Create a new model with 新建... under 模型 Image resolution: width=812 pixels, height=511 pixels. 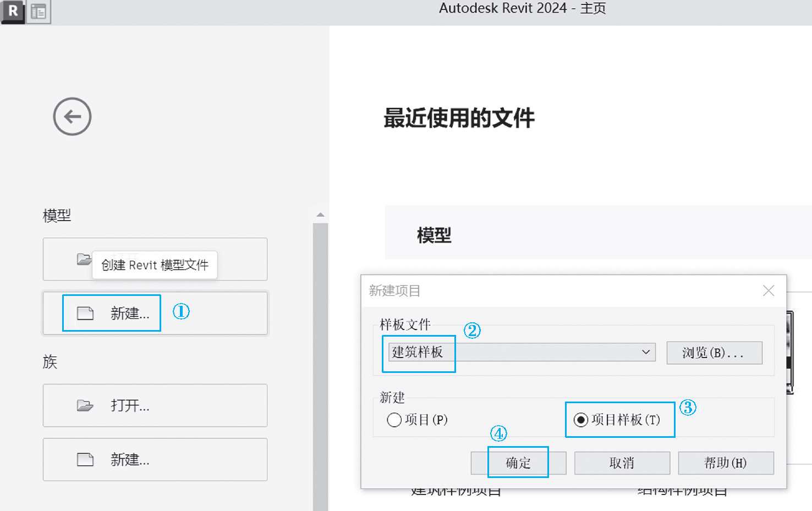pos(155,313)
